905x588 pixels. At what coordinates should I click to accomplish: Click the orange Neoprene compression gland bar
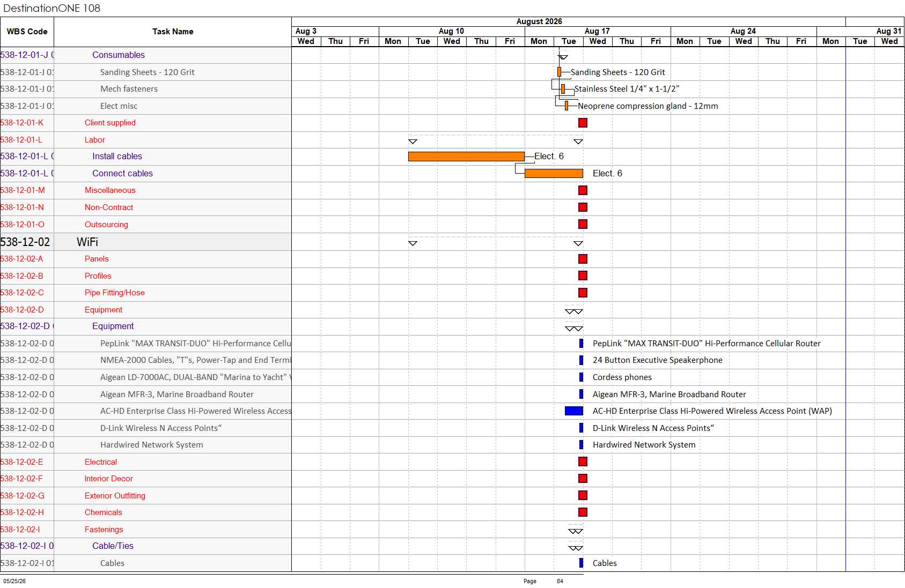(566, 106)
